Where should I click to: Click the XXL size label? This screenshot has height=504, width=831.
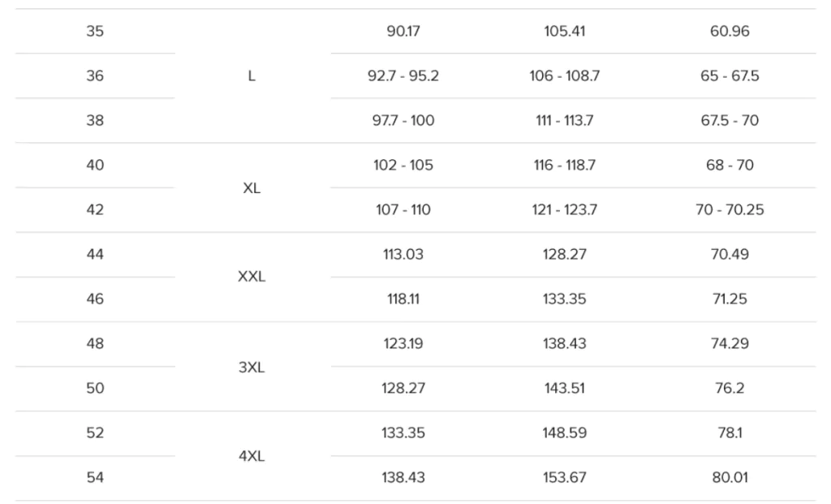252,277
